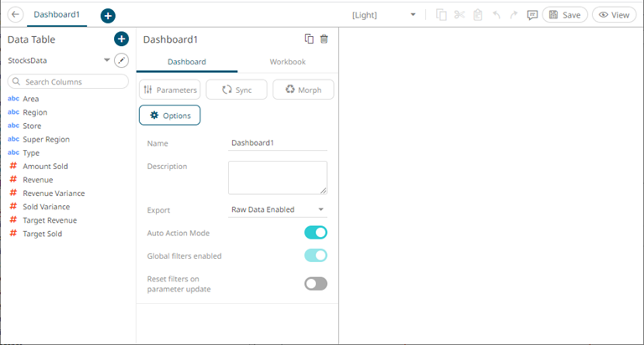Toggle Global filters enabled switch
Screen dimensions: 644x345
pyautogui.click(x=315, y=255)
